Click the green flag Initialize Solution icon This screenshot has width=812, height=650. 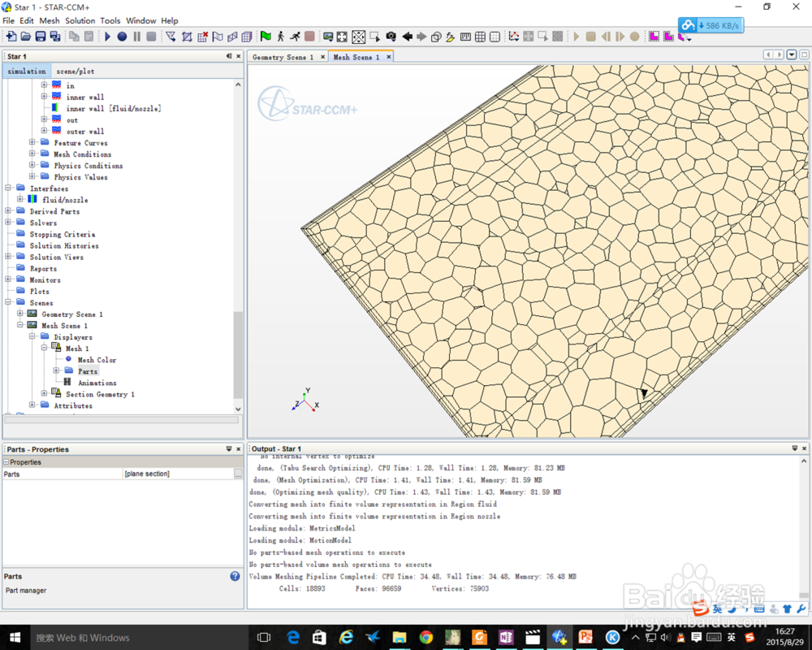tap(266, 37)
